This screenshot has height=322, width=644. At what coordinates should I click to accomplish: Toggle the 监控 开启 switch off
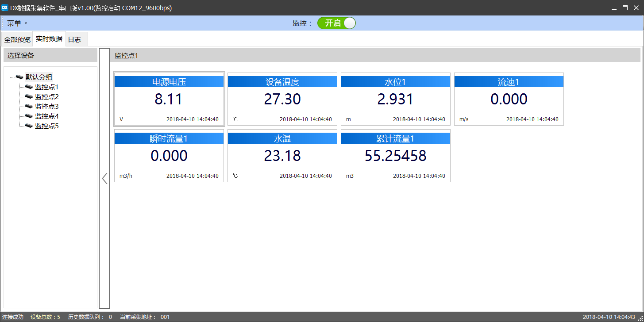(336, 23)
